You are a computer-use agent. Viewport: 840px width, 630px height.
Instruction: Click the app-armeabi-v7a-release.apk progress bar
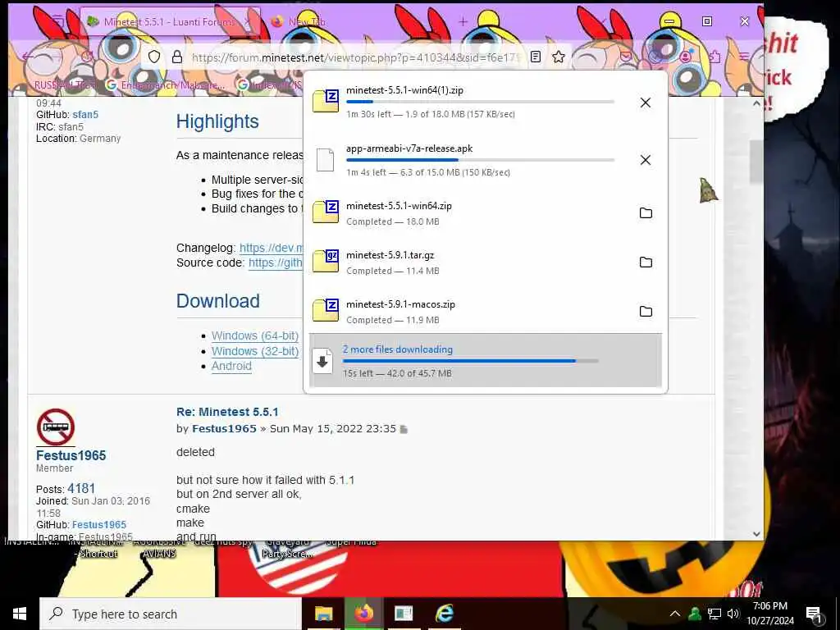coord(480,160)
